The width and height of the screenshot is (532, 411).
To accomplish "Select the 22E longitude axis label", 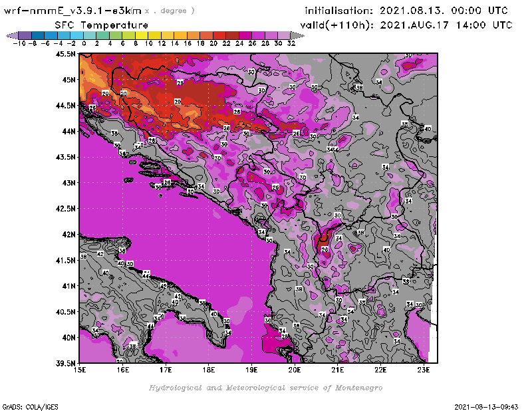I will click(x=380, y=370).
